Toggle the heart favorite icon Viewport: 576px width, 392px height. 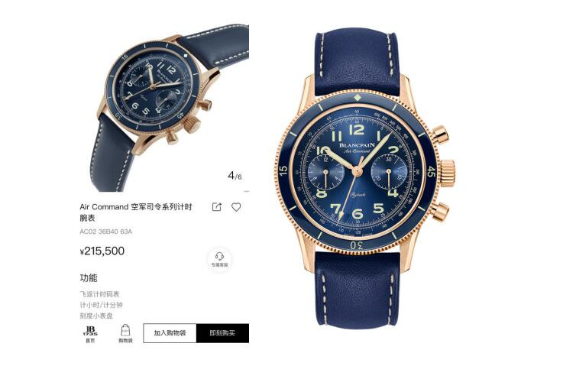point(236,207)
